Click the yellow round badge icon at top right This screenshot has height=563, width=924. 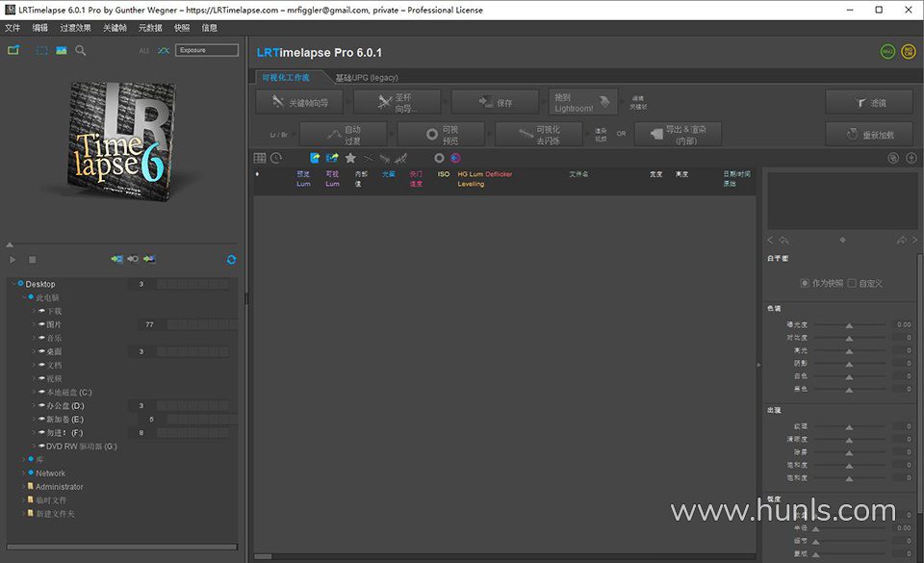point(908,52)
